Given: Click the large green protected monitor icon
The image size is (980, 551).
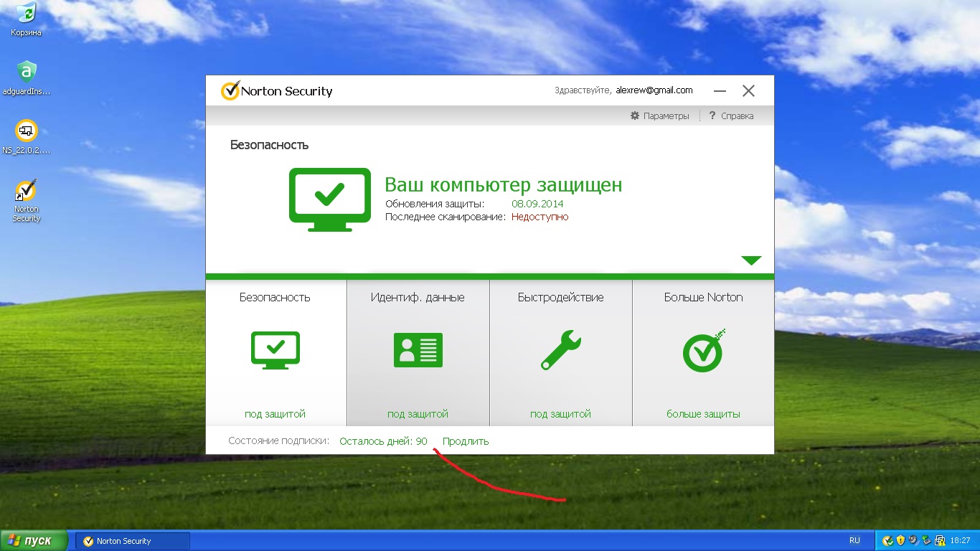Looking at the screenshot, I should (330, 199).
